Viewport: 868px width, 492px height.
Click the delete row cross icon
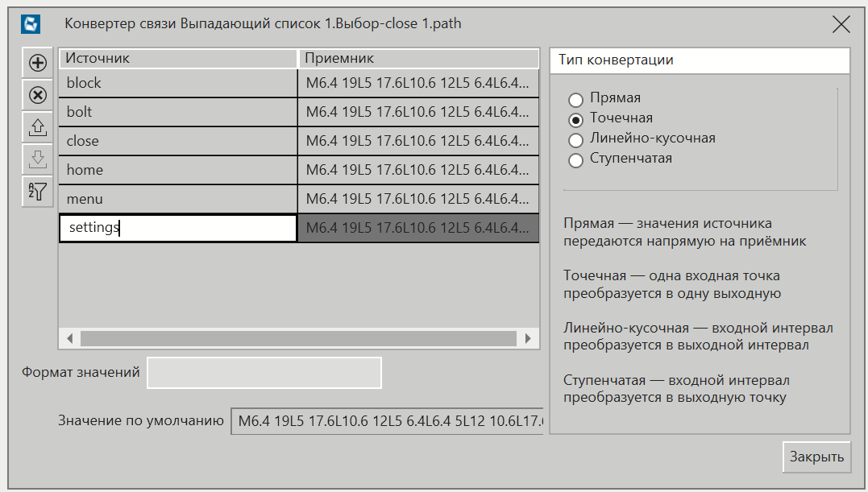37,95
